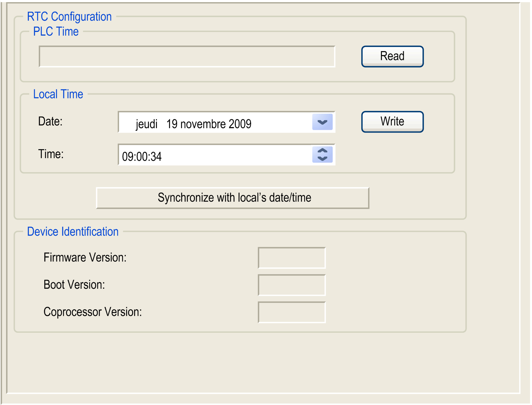
Task: Click the RTC Configuration group title
Action: pos(69,17)
